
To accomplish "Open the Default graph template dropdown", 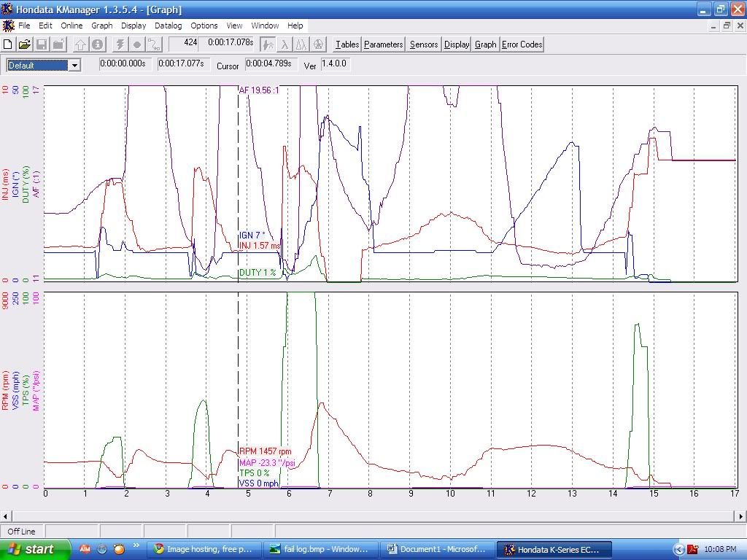I will click(x=74, y=66).
